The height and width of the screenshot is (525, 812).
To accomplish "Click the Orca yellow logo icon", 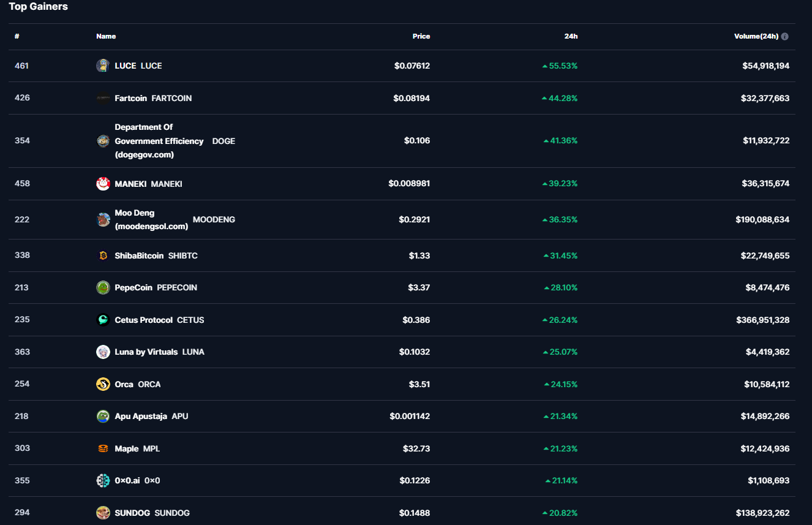I will pyautogui.click(x=103, y=384).
